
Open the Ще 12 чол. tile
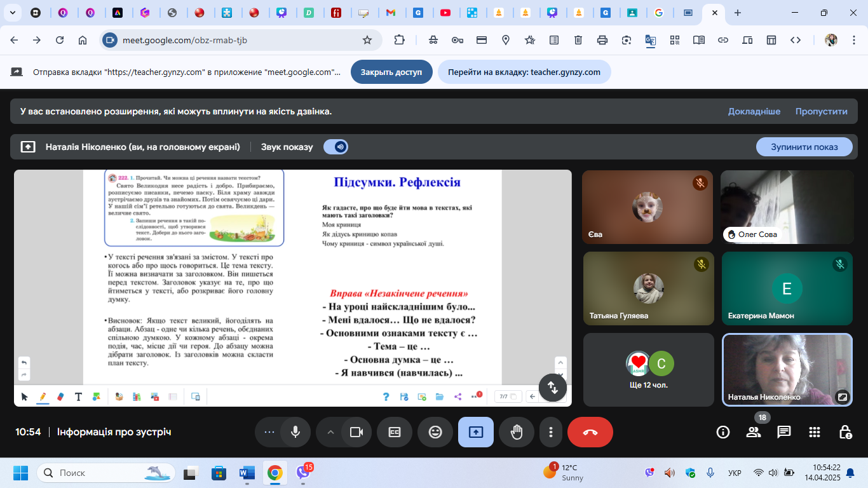(x=648, y=370)
